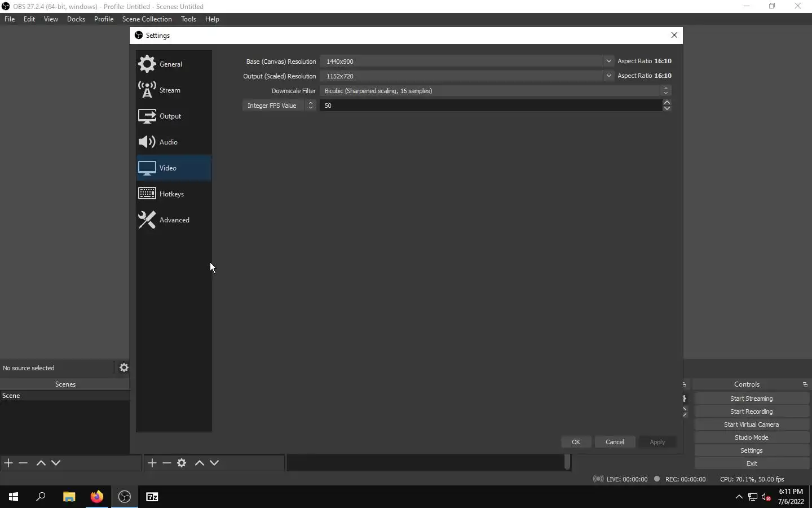Open Firefox from the taskbar
812x508 pixels.
point(97,497)
